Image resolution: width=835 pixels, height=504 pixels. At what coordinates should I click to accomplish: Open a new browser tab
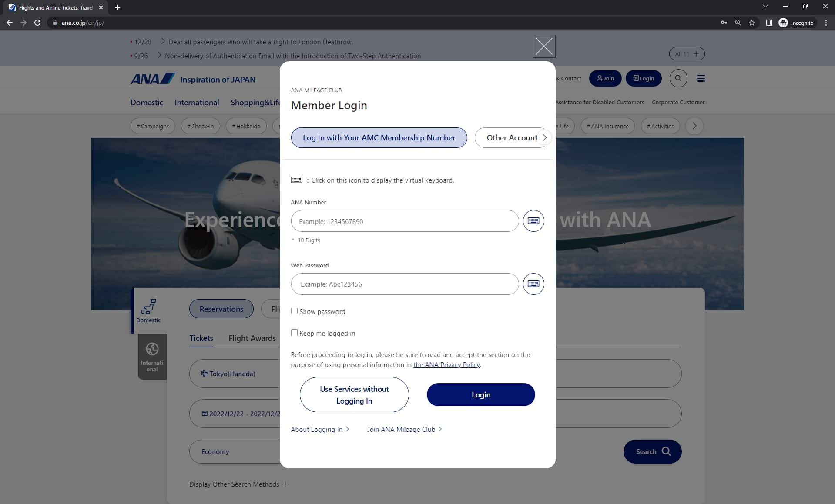117,7
